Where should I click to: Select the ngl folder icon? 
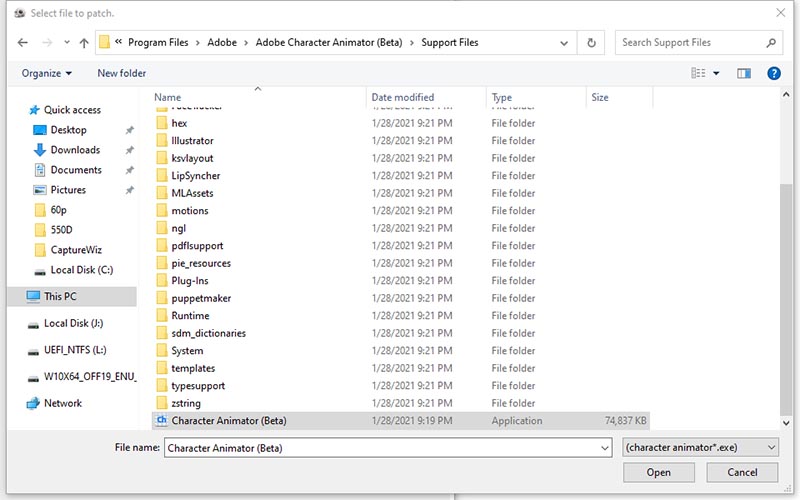click(162, 228)
